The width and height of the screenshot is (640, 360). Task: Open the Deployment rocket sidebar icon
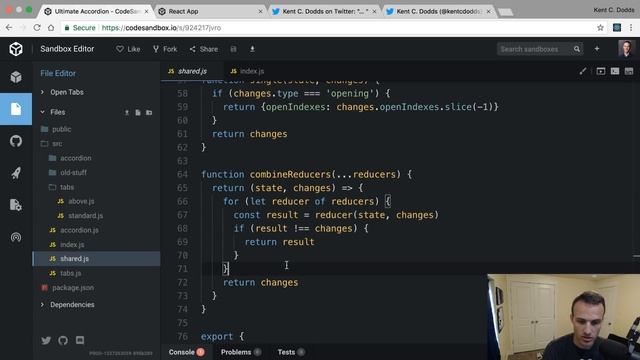16,173
